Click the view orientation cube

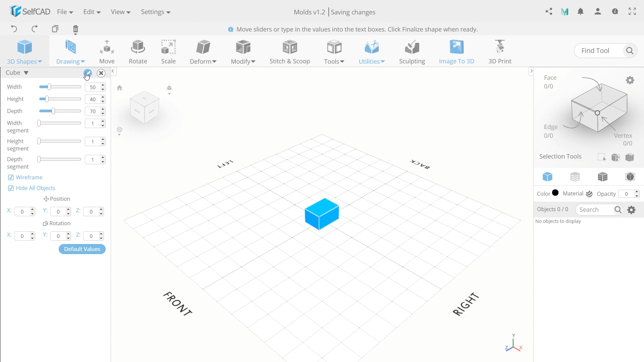point(145,107)
